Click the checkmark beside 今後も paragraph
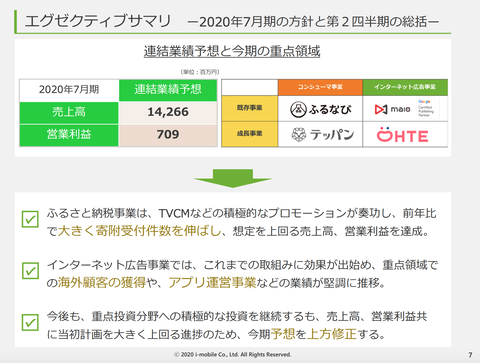 pos(30,322)
